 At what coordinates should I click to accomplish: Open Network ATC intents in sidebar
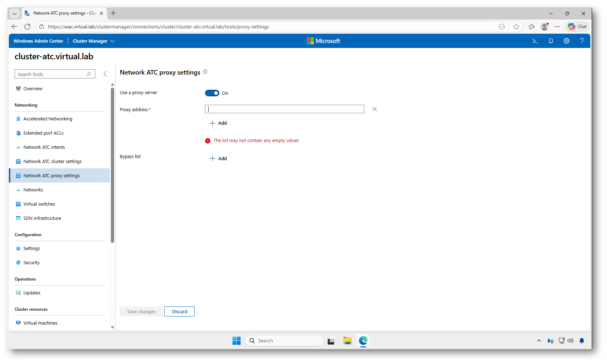[44, 147]
